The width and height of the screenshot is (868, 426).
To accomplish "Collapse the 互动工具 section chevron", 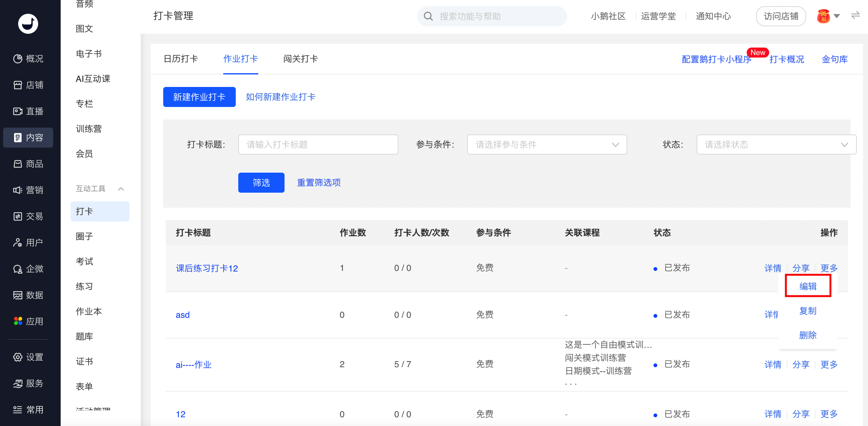I will (x=121, y=189).
